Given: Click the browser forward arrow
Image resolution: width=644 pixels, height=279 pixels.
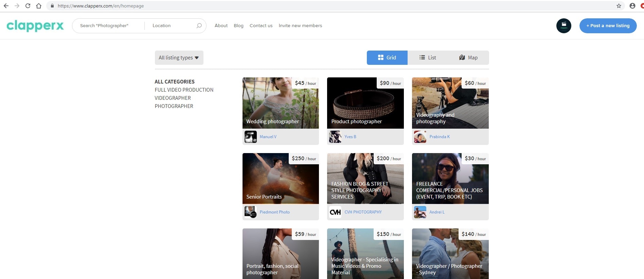Looking at the screenshot, I should click(17, 6).
